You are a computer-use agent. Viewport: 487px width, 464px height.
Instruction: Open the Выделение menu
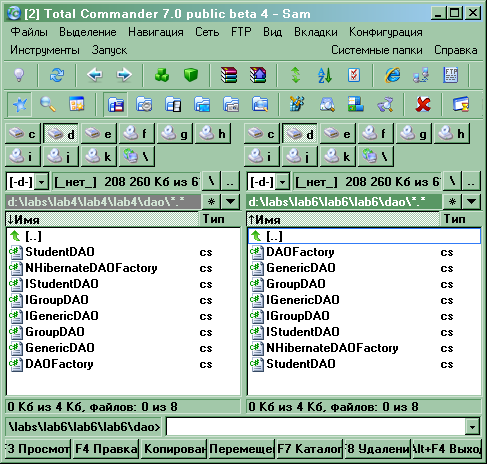tap(88, 32)
